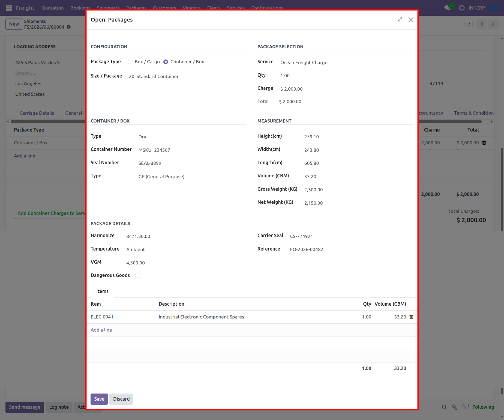504x420 pixels.
Task: Open the attachments paperclip icon
Action: click(x=454, y=407)
